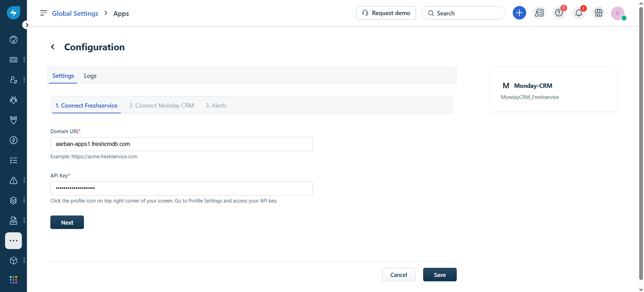
Task: Open the Dashboard gauge icon in sidebar
Action: pos(13,40)
